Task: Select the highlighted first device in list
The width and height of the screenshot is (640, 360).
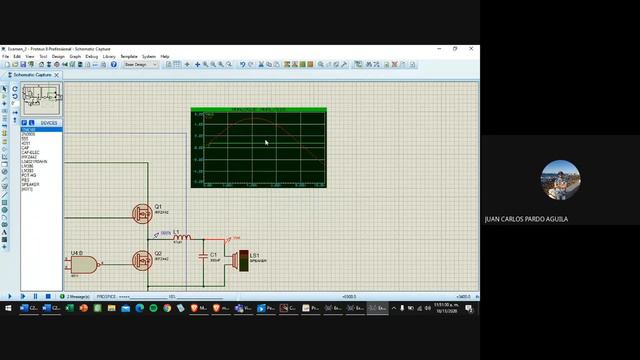Action: [41, 130]
